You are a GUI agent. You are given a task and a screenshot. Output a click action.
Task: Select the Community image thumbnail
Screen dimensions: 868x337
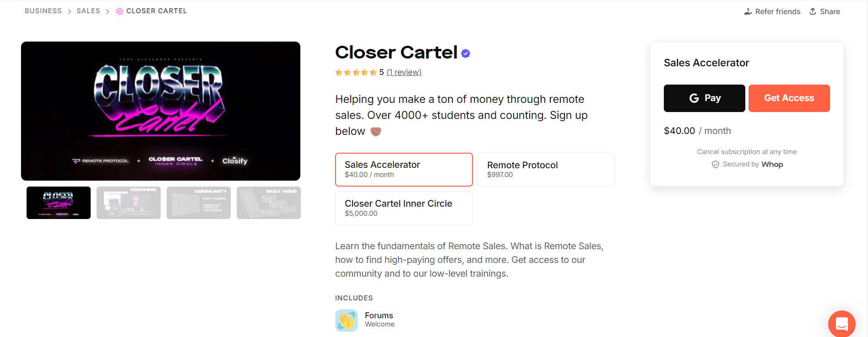point(199,203)
